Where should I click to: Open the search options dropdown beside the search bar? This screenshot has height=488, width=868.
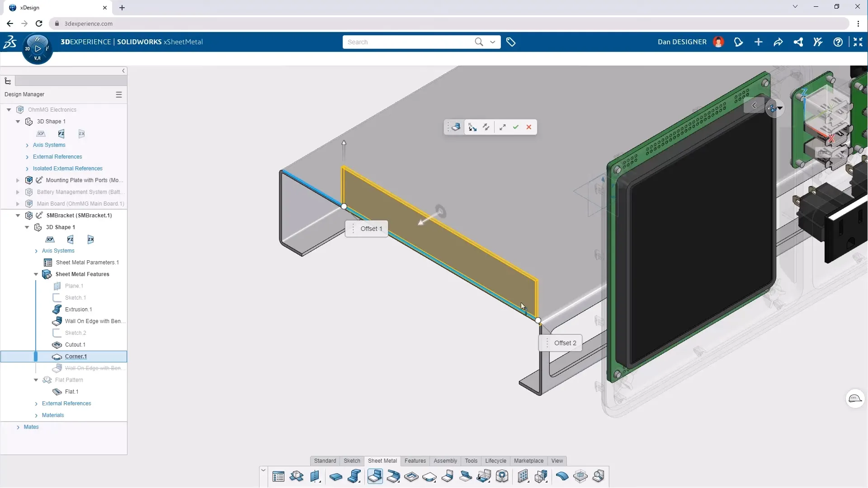coord(493,42)
